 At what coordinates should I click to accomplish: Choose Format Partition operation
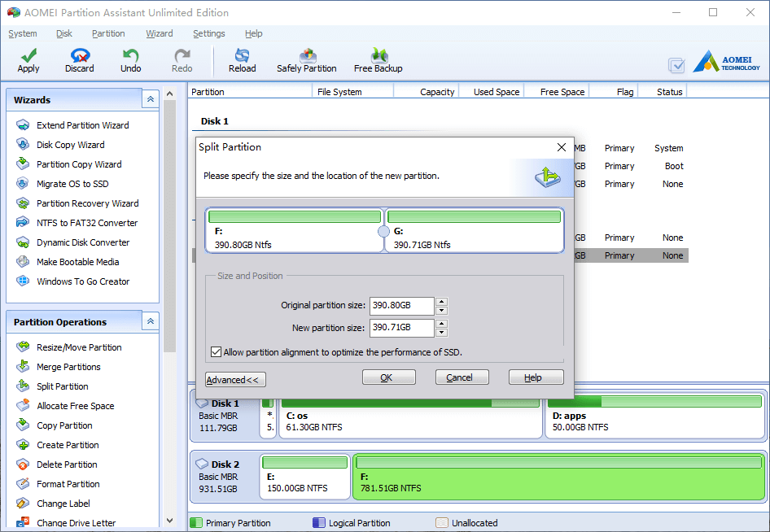point(68,484)
